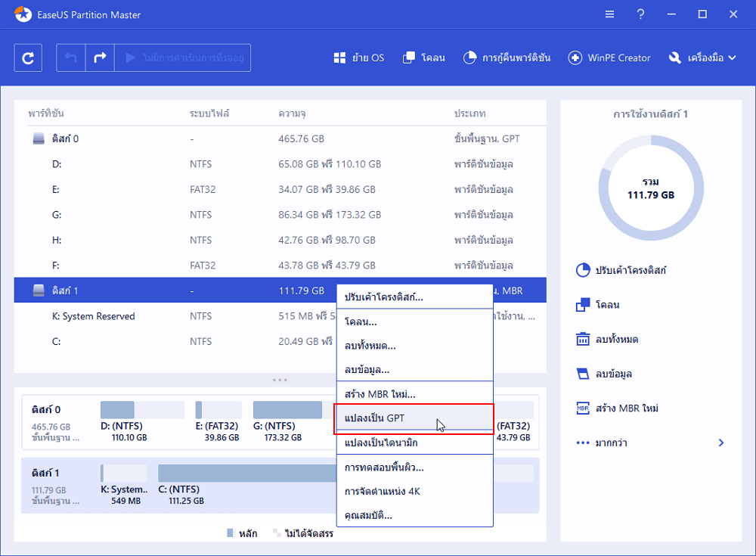The width and height of the screenshot is (756, 556).
Task: Click ดิสก์ 1 label in disk map
Action: (x=45, y=473)
